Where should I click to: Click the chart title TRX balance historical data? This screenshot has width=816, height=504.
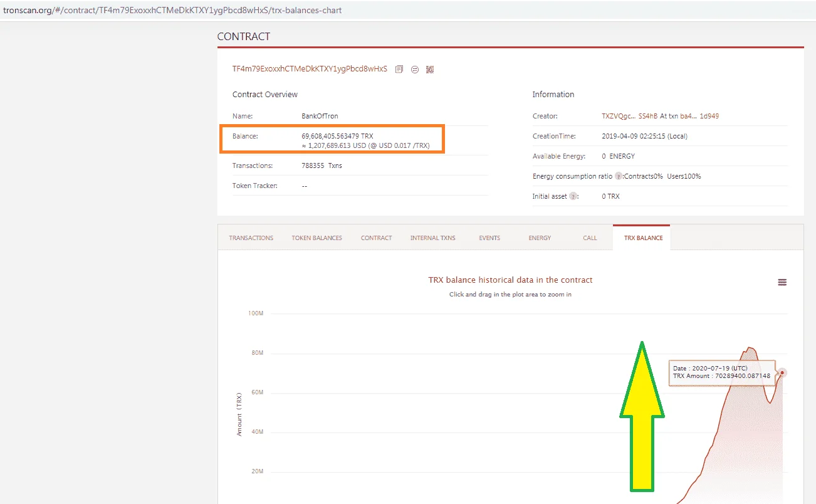(x=510, y=280)
